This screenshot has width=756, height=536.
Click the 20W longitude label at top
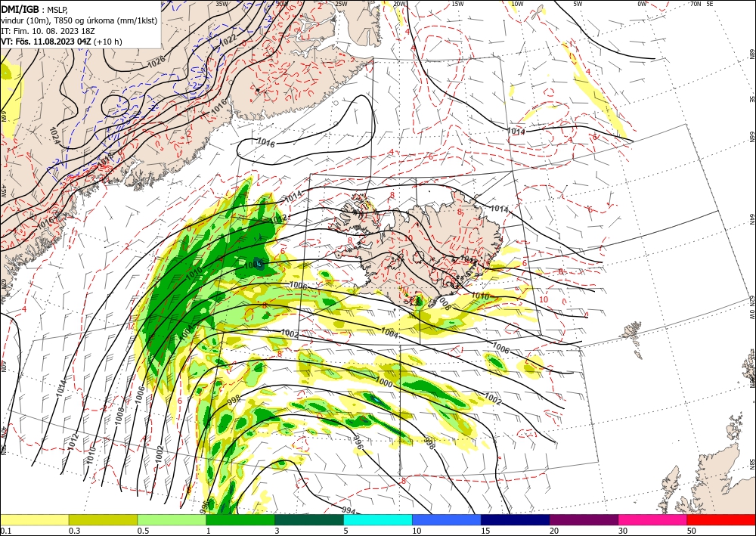pos(399,4)
